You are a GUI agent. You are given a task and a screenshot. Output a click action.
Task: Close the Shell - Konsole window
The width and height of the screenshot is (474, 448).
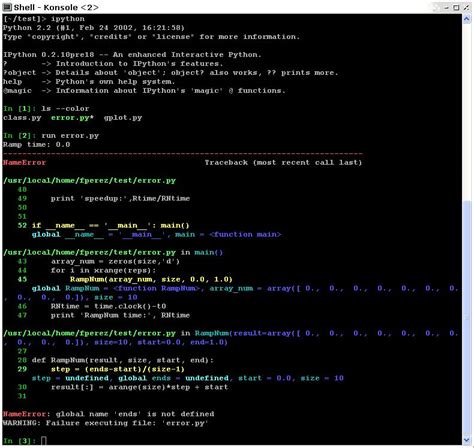coord(466,7)
